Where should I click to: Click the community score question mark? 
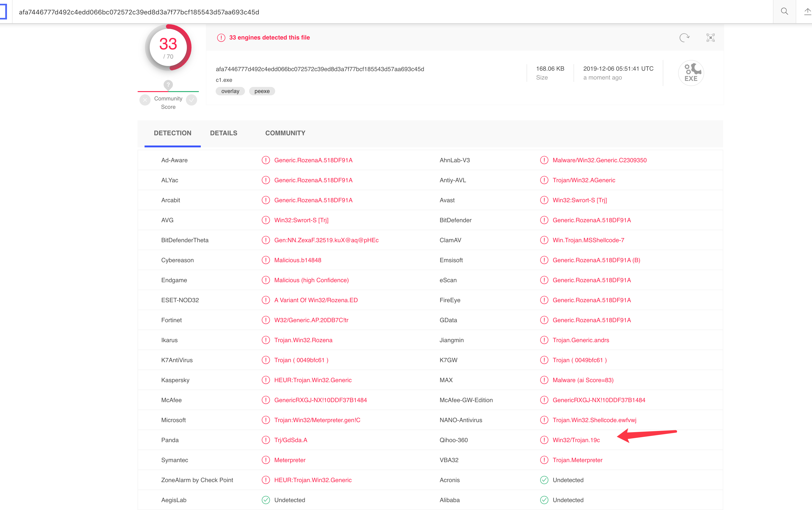[168, 85]
